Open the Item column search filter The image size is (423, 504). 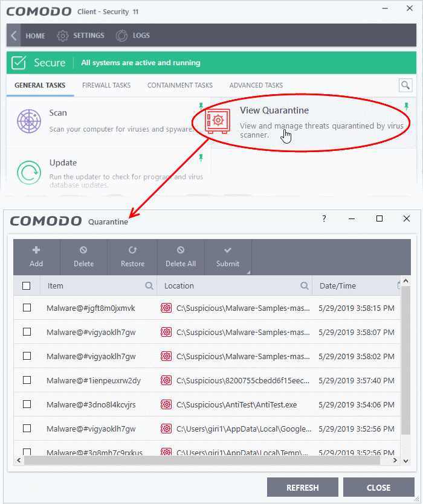(x=149, y=285)
